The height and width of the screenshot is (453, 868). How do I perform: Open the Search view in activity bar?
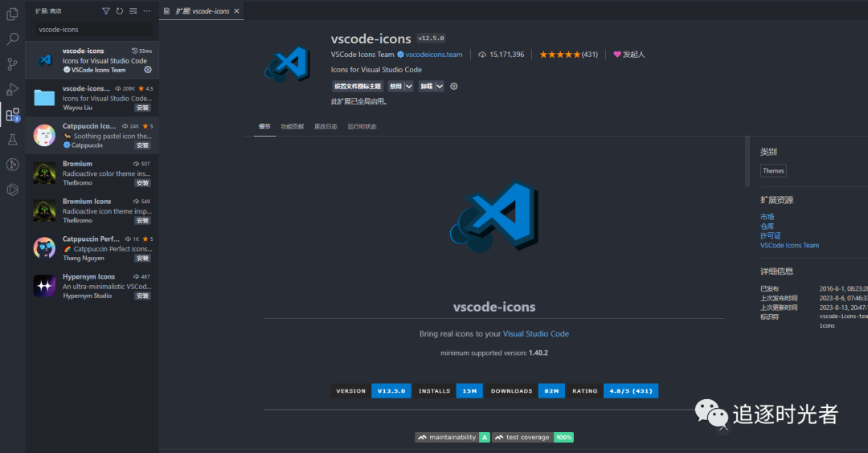point(12,39)
